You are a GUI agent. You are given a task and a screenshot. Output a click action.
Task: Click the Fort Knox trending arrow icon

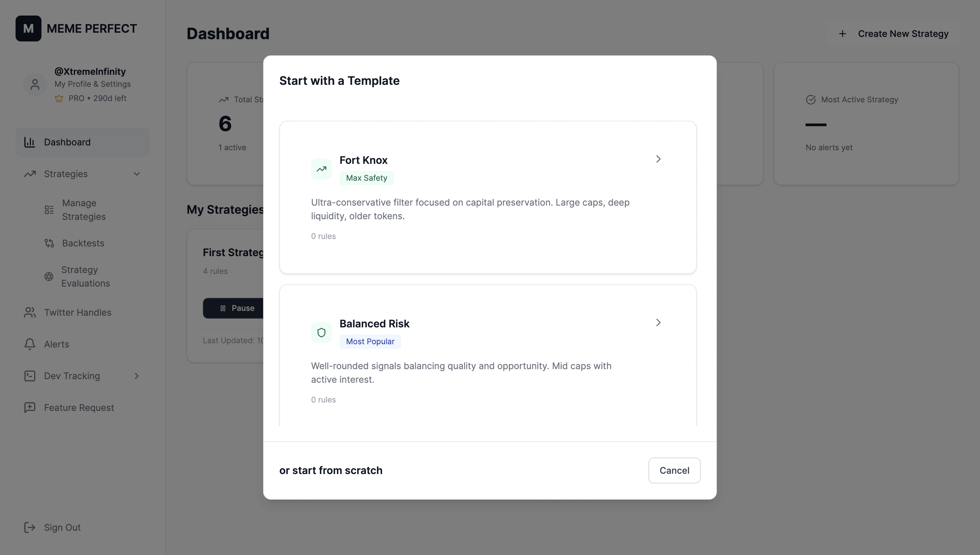pyautogui.click(x=321, y=169)
